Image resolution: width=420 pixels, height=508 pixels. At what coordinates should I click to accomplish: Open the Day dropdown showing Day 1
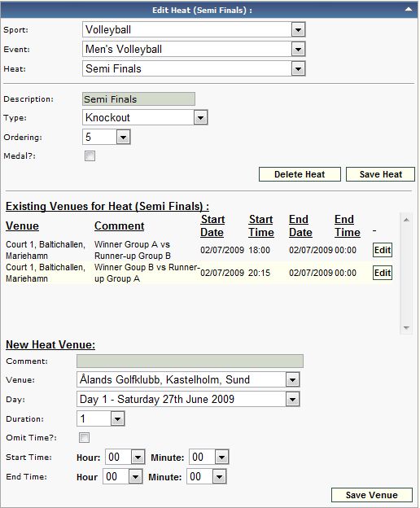(x=188, y=399)
